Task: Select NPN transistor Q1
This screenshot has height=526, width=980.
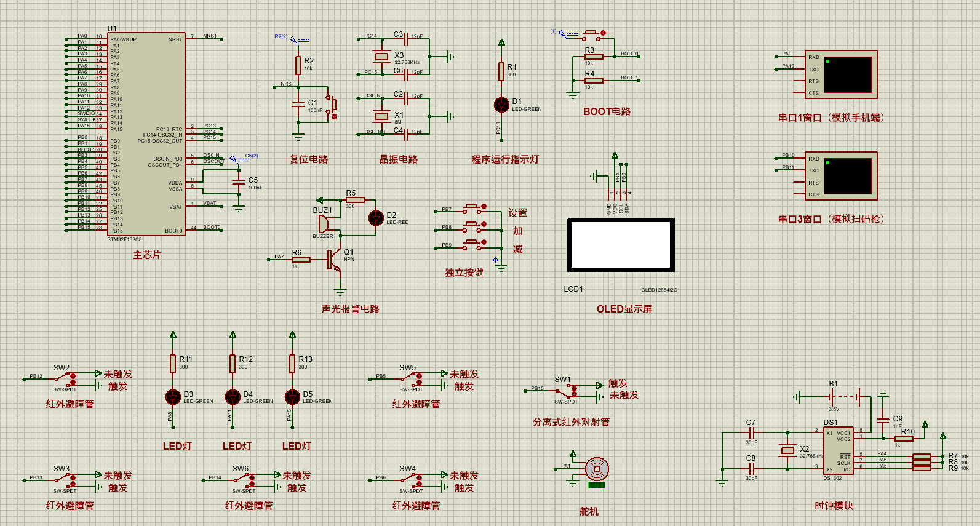Action: (x=334, y=260)
